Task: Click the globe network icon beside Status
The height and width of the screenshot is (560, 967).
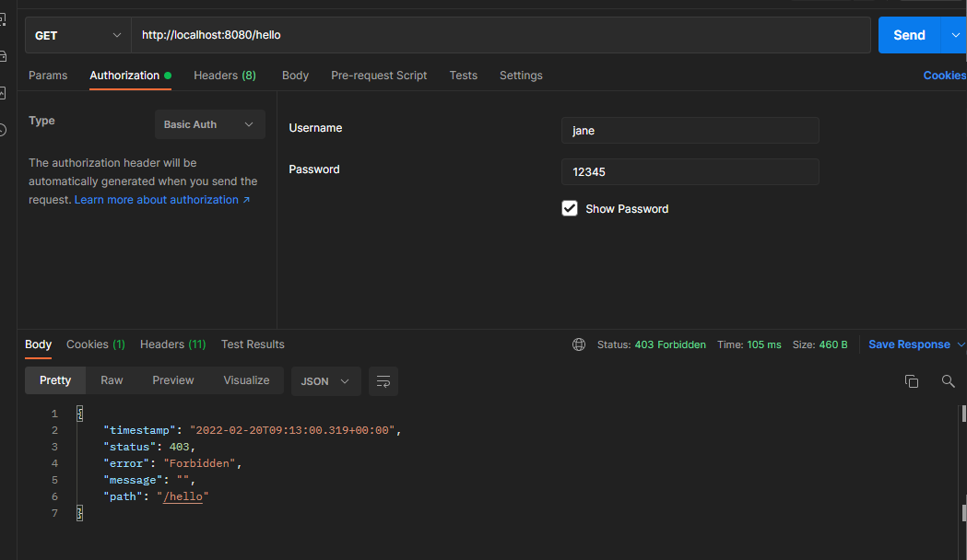Action: click(579, 344)
